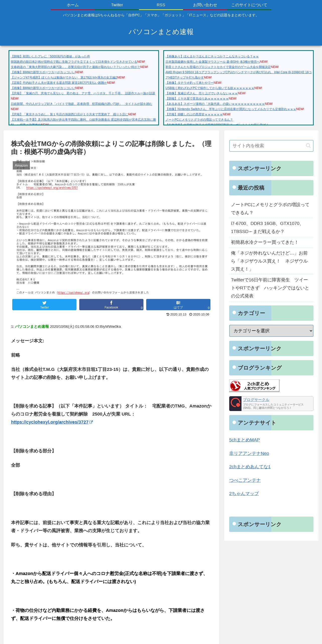Open the RSS menu item

pos(161,5)
